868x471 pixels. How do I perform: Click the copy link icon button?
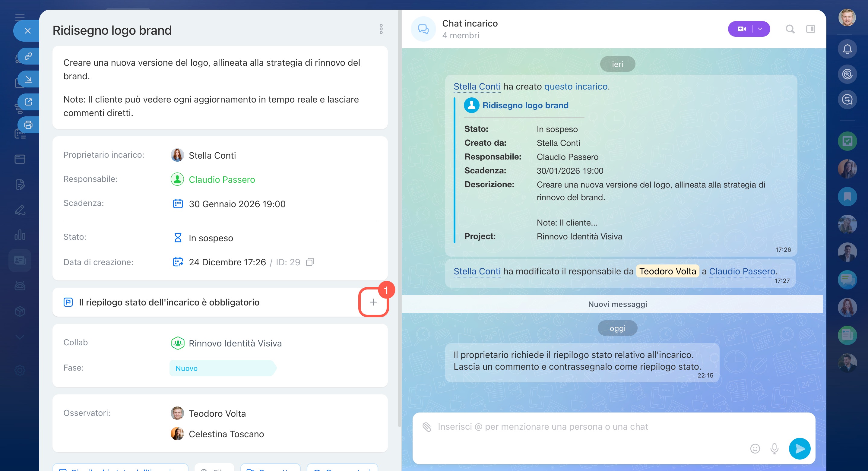coord(28,56)
